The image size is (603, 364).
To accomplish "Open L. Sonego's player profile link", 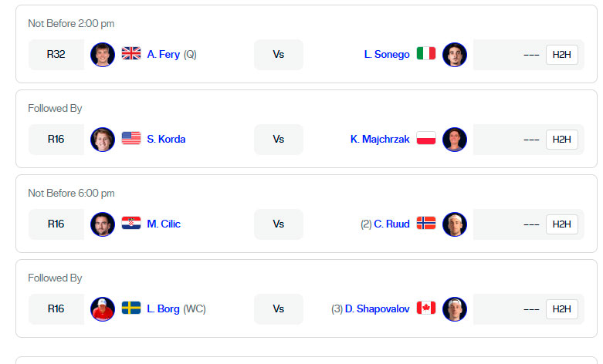I will tap(387, 54).
